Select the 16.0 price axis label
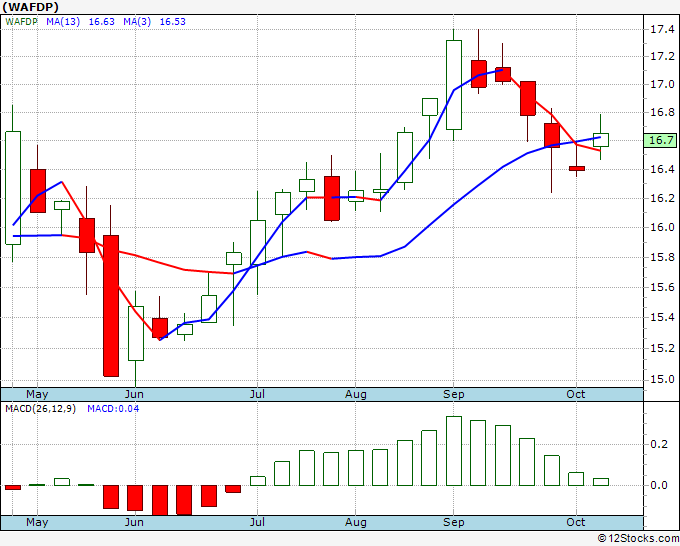Image resolution: width=680 pixels, height=546 pixels. 662,227
